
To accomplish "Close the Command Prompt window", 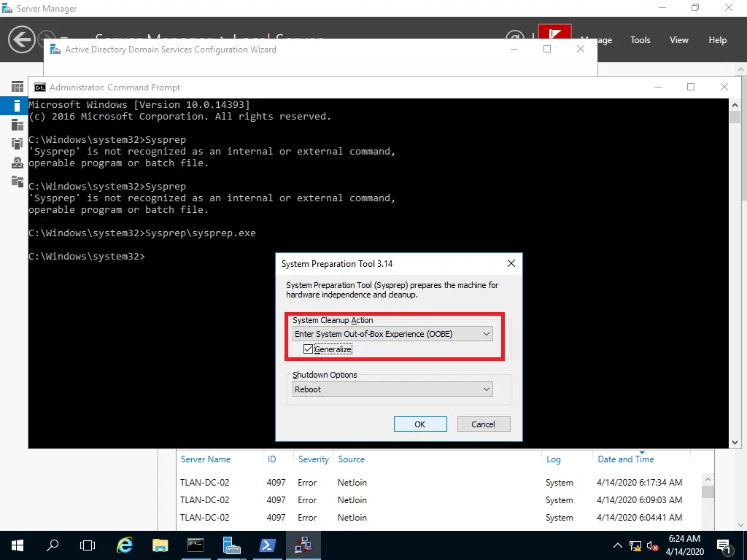I will pyautogui.click(x=724, y=87).
